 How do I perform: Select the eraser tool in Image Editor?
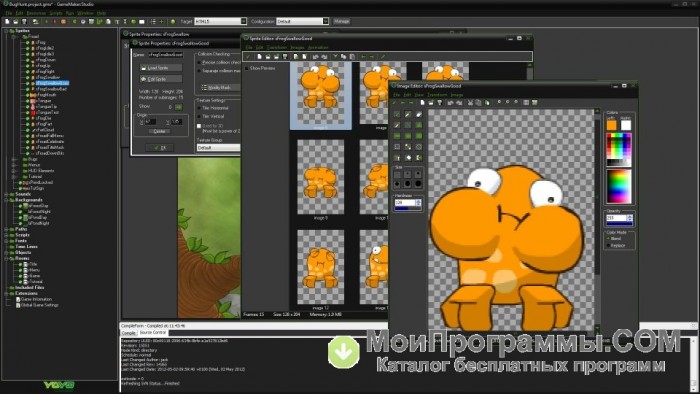pos(419,114)
